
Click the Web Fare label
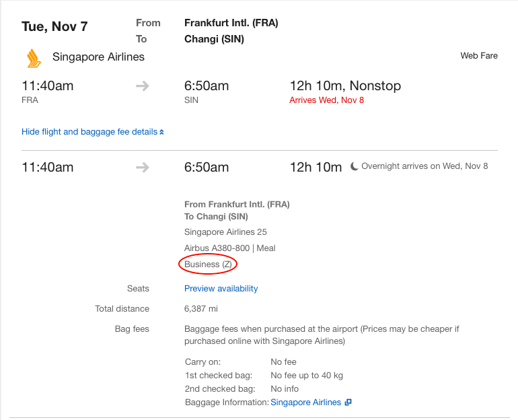coord(478,56)
